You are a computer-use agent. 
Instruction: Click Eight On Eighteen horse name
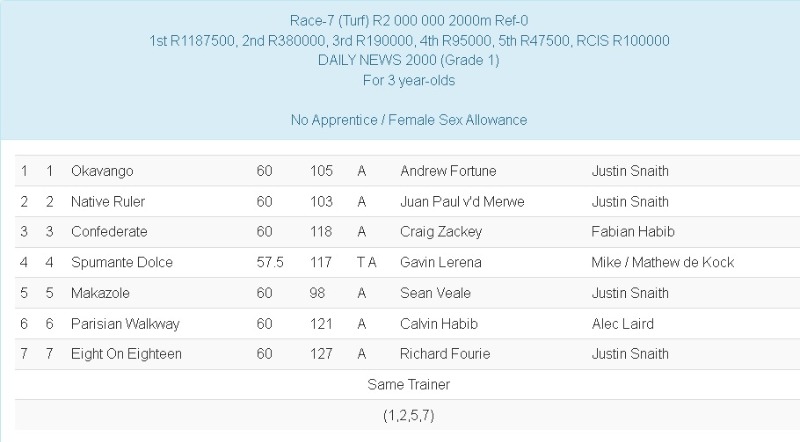point(126,354)
